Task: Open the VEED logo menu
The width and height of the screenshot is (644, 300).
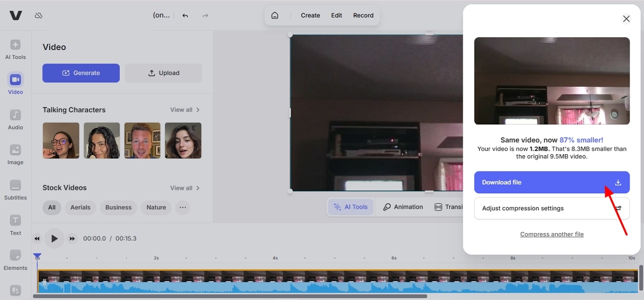Action: click(15, 15)
